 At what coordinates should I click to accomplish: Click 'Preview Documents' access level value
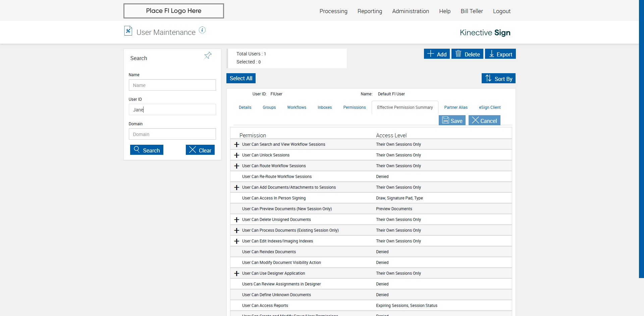394,209
